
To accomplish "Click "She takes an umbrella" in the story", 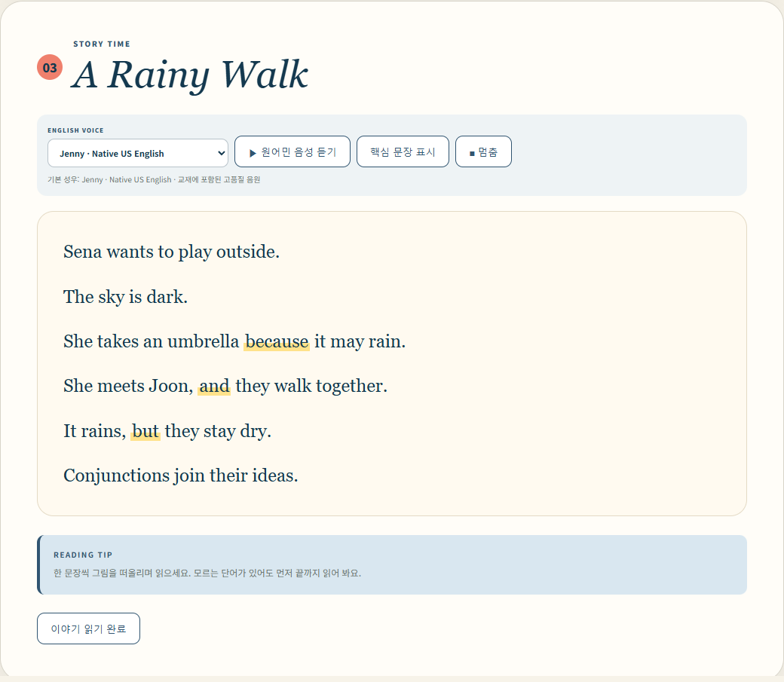I will coord(151,341).
